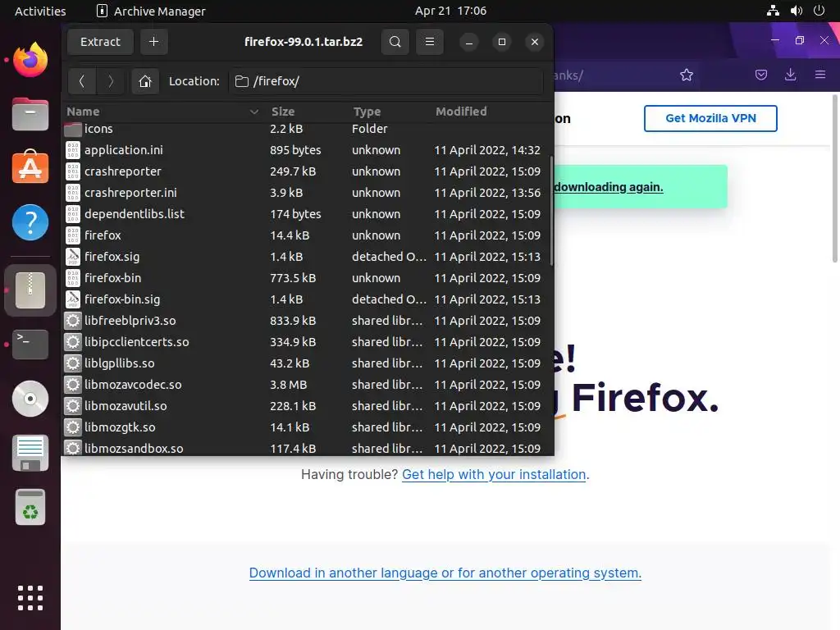Select libmozavutil.so file
The height and width of the screenshot is (630, 840).
pyautogui.click(x=306, y=405)
